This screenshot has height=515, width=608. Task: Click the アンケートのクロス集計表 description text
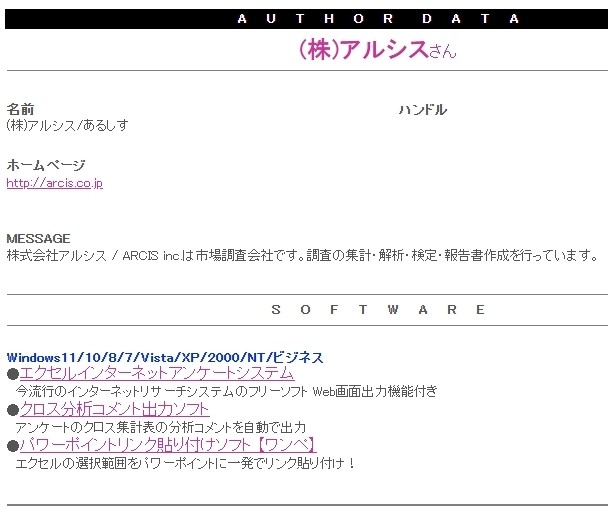click(x=161, y=427)
